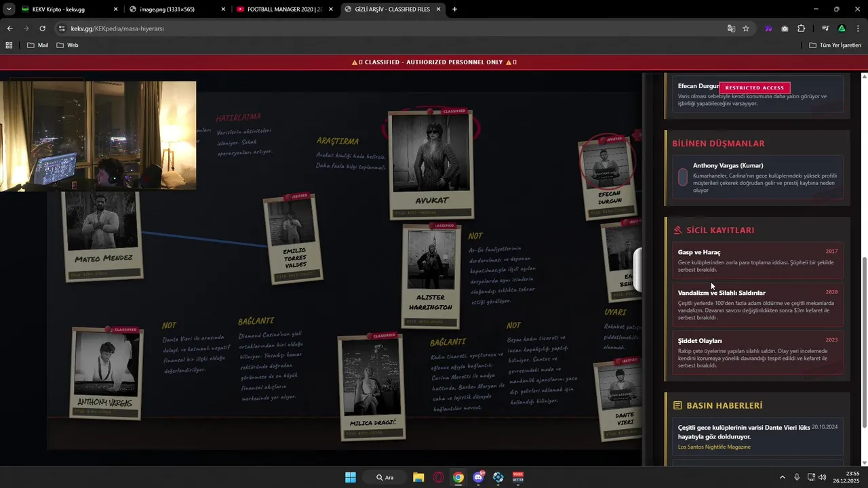The width and height of the screenshot is (868, 488).
Task: Bookmark this page with the star icon
Action: tap(746, 28)
